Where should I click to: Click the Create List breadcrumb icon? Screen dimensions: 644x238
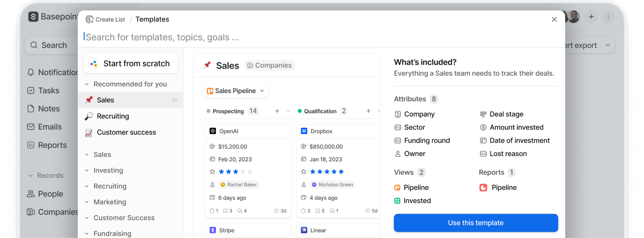point(89,20)
